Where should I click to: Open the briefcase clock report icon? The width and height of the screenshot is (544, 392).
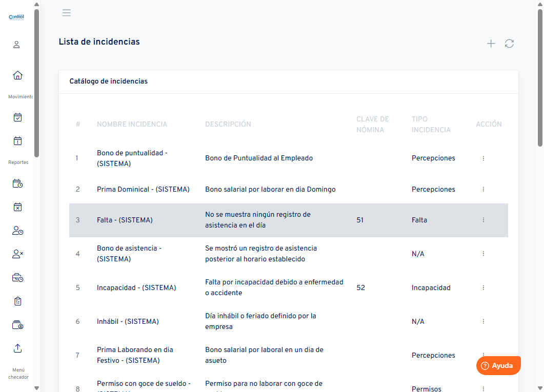pyautogui.click(x=18, y=278)
